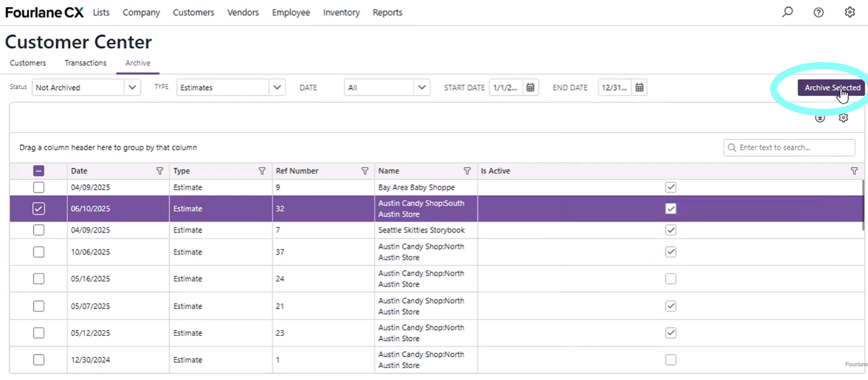Check the row for Bay Area Baby Shoppe
868x380 pixels.
(x=39, y=187)
